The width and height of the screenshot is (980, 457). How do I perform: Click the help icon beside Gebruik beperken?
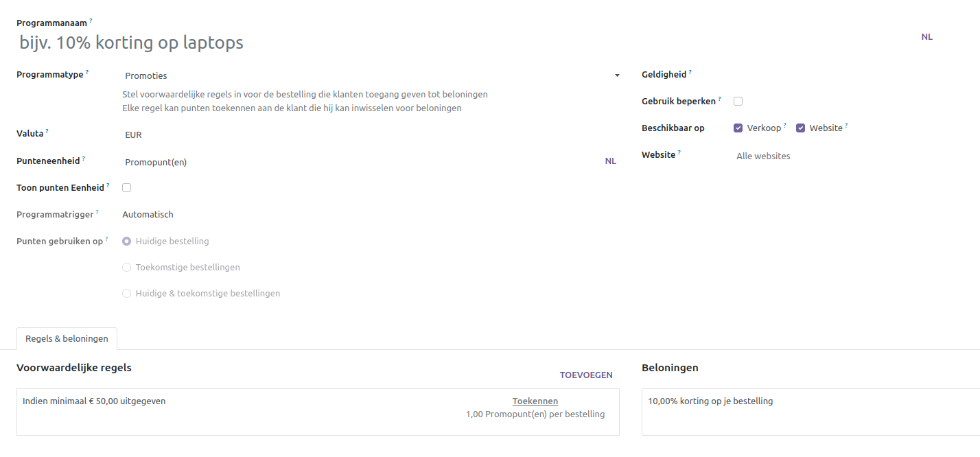[x=719, y=99]
